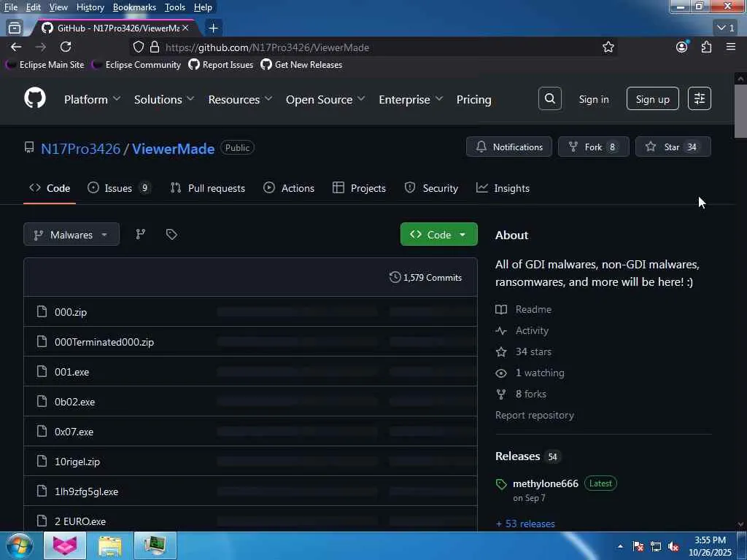Fork the repository
The width and height of the screenshot is (747, 560).
594,147
